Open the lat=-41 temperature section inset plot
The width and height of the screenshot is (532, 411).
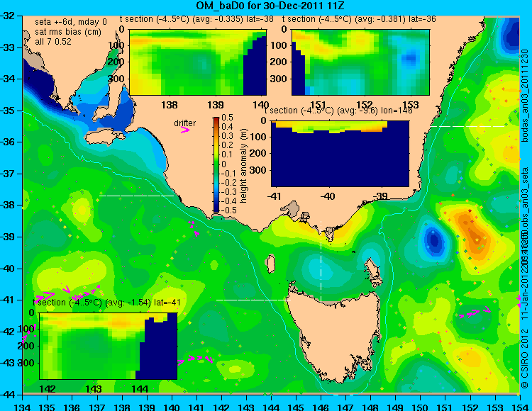(109, 346)
